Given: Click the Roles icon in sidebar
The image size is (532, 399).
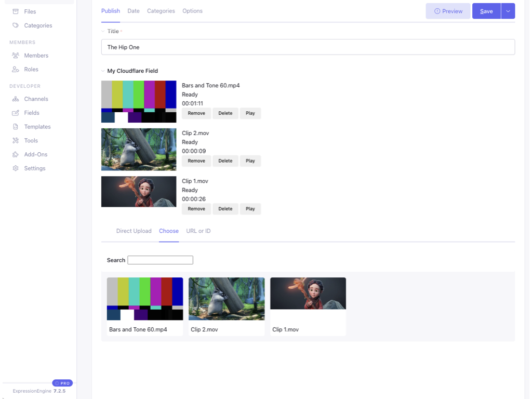Looking at the screenshot, I should click(x=16, y=69).
